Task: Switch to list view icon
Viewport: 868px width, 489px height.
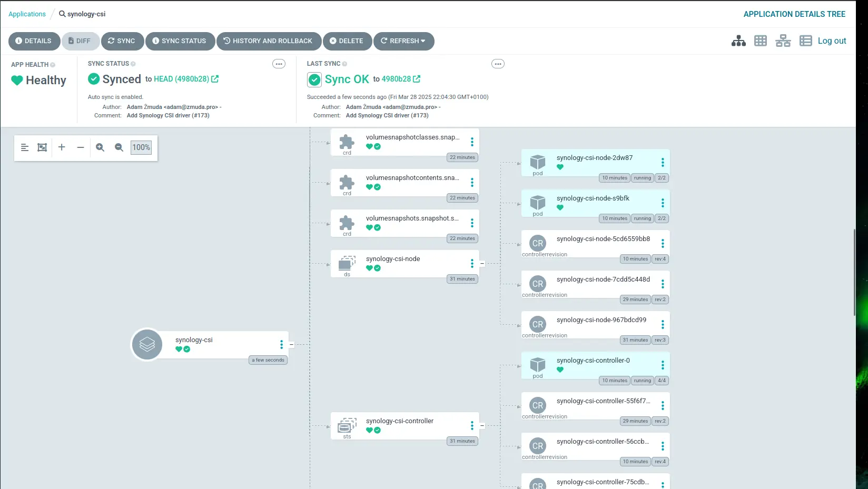Action: coord(806,41)
